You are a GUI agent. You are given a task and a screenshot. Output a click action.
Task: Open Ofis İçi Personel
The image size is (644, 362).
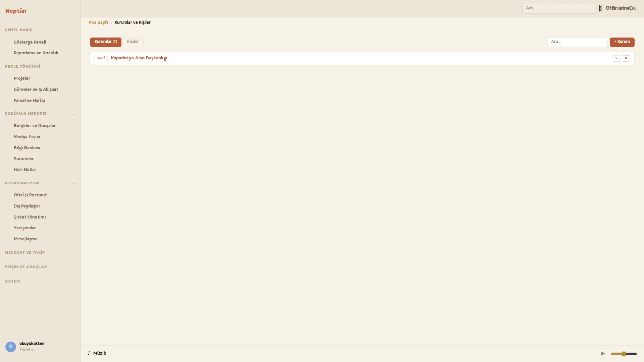click(31, 195)
